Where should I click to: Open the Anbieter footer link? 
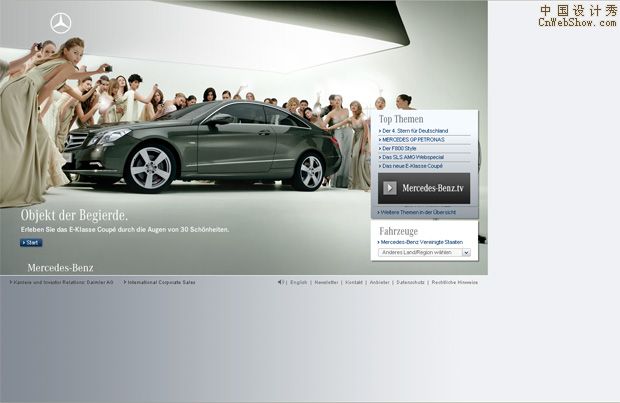380,282
